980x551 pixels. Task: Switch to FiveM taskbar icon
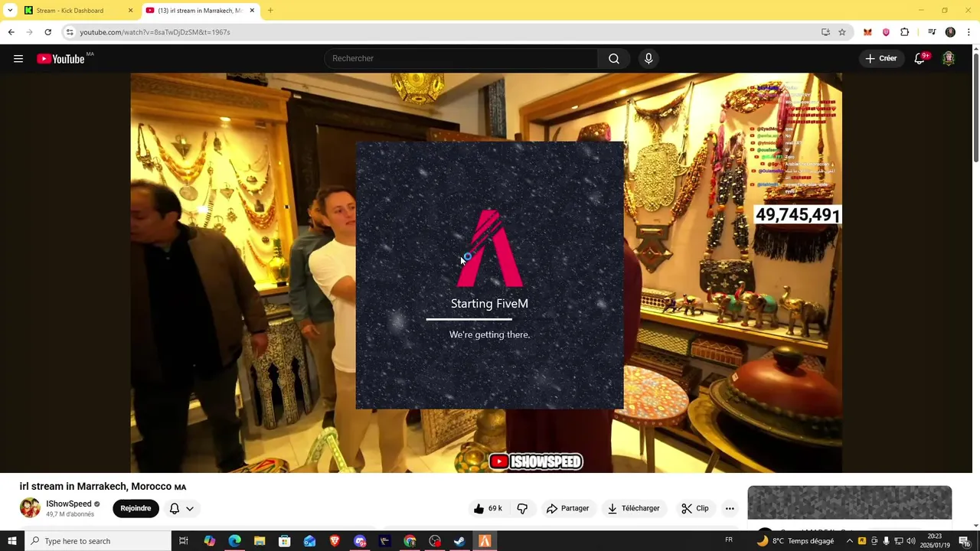[x=485, y=541]
